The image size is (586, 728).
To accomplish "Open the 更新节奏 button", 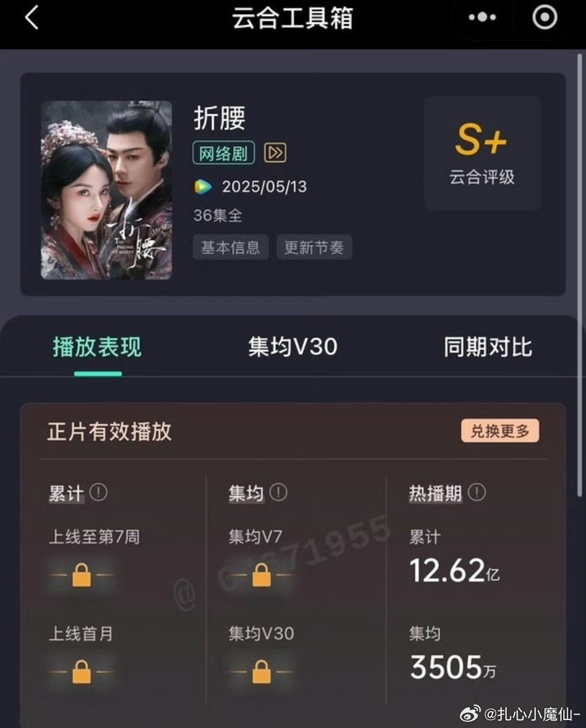I will [314, 247].
